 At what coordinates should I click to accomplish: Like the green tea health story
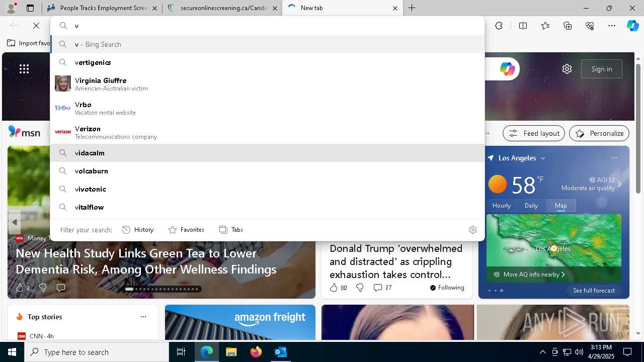20,288
